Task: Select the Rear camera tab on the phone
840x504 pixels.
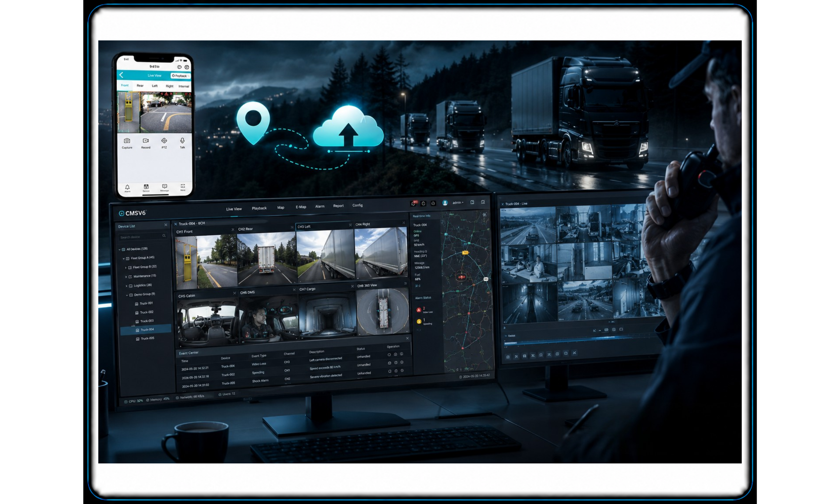Action: 140,86
